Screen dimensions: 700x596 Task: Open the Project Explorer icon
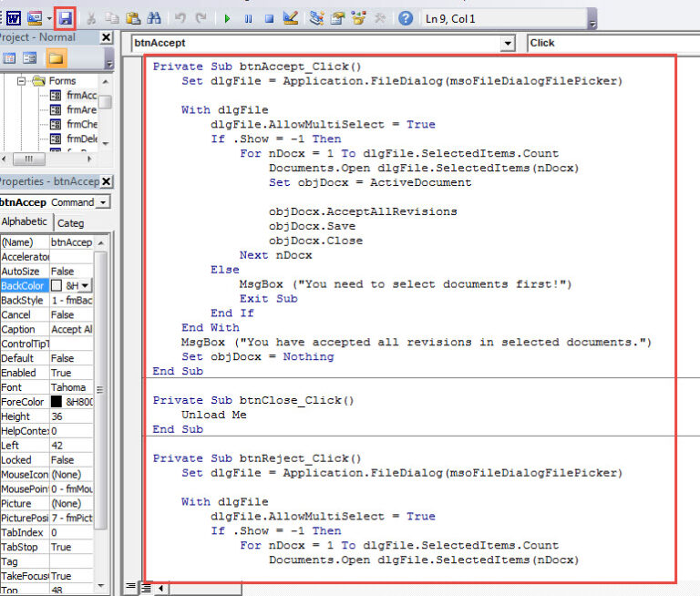tap(317, 19)
